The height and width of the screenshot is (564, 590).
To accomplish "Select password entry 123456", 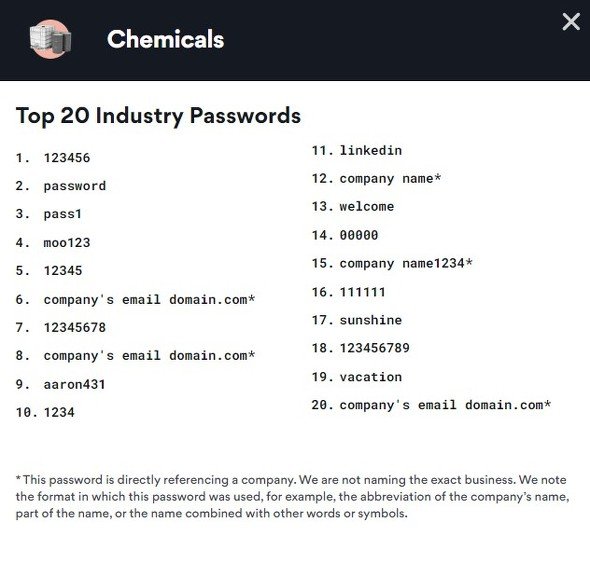I will coord(67,158).
